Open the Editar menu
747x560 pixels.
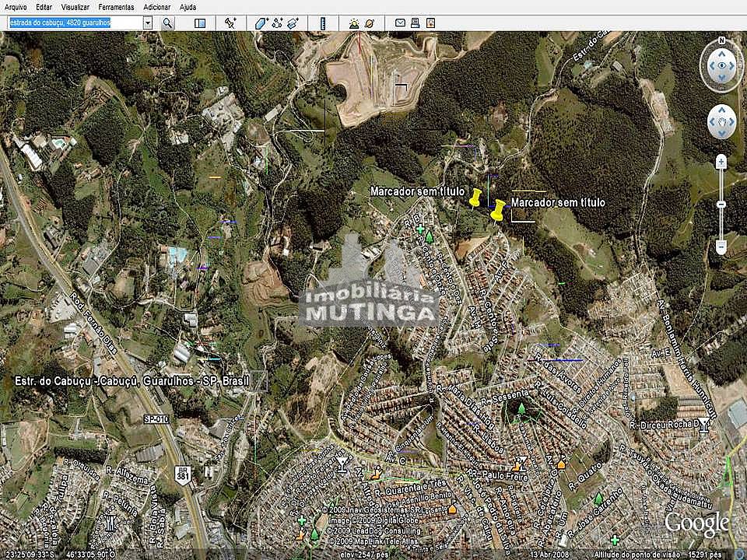click(44, 7)
